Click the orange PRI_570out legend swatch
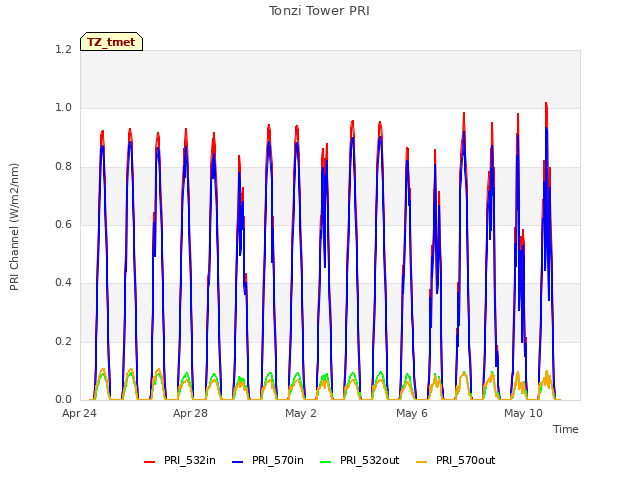The image size is (640, 480). coord(422,462)
